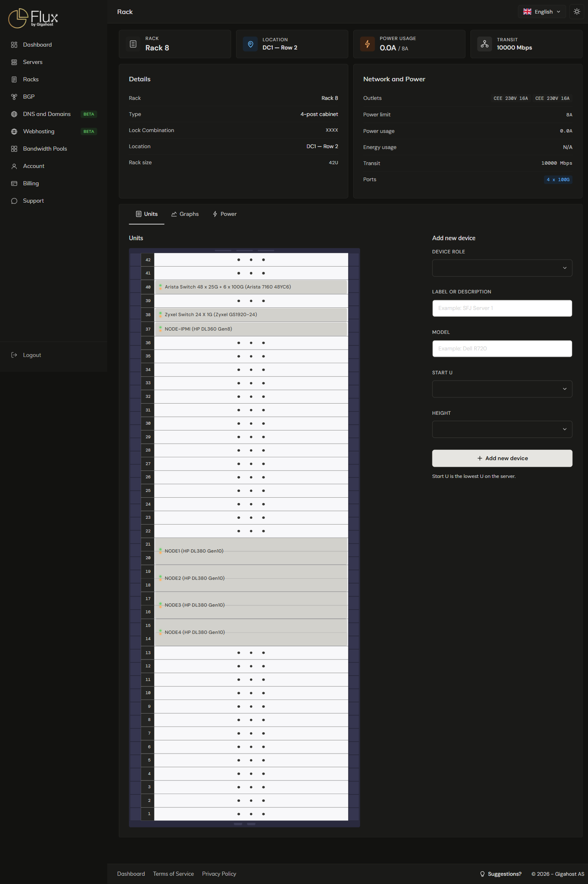Open the Device Role dropdown
The width and height of the screenshot is (588, 884).
click(x=502, y=268)
